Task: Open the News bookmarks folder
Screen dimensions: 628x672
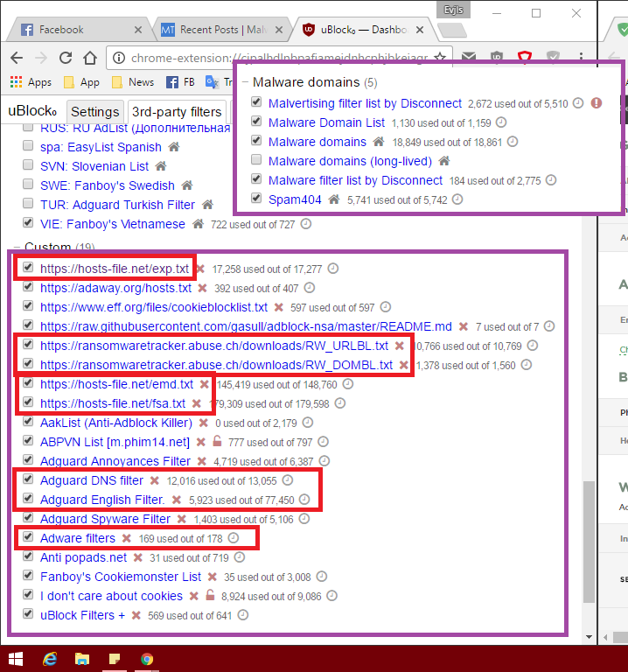Action: [133, 82]
